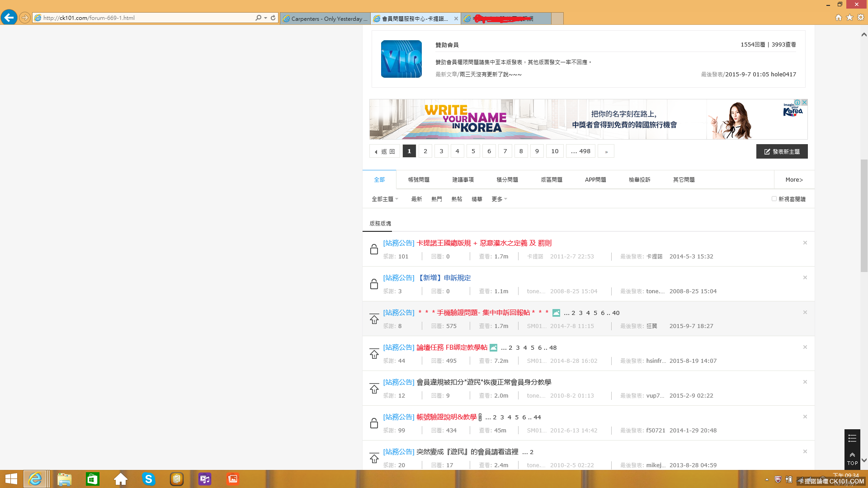
Task: Click the next page » arrow
Action: click(606, 151)
